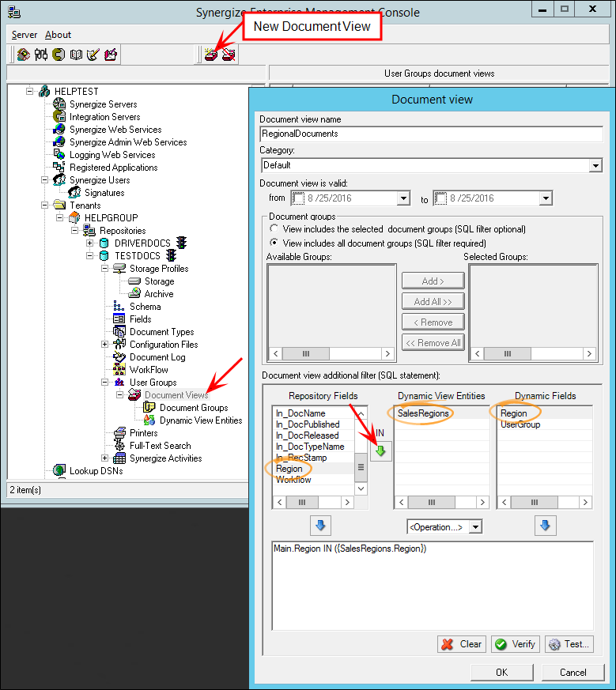Viewport: 616px width, 690px height.
Task: Click the yellow circular toolbar icon
Action: (59, 55)
